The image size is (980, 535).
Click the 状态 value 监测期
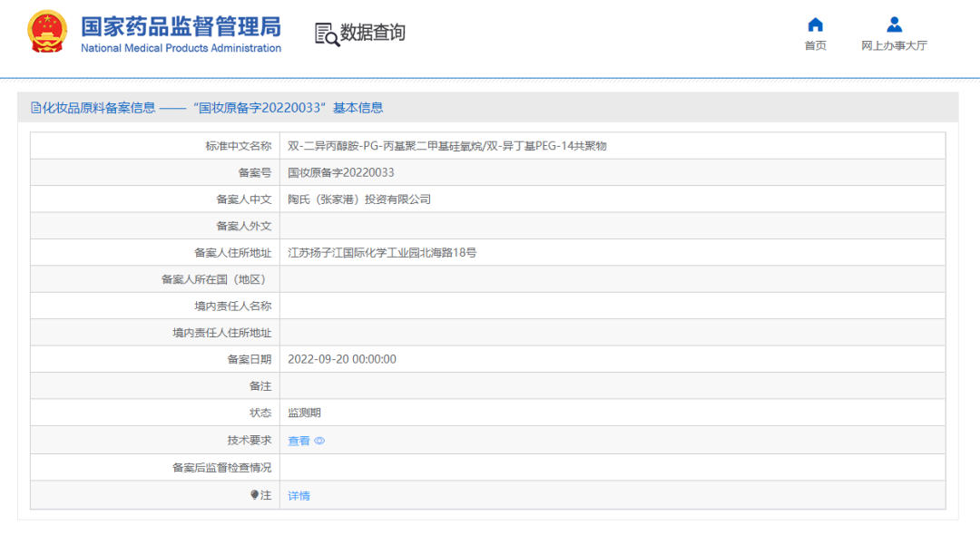point(304,413)
